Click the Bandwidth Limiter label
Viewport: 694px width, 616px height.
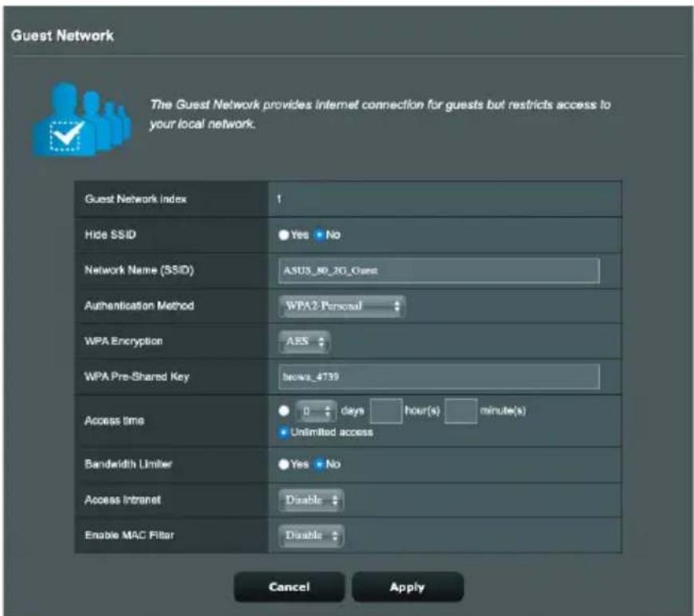[x=128, y=464]
